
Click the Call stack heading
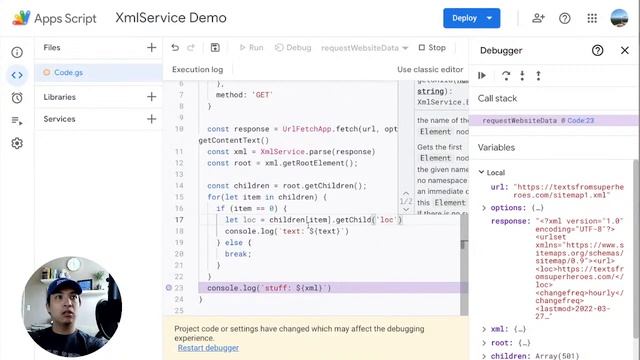pos(497,98)
